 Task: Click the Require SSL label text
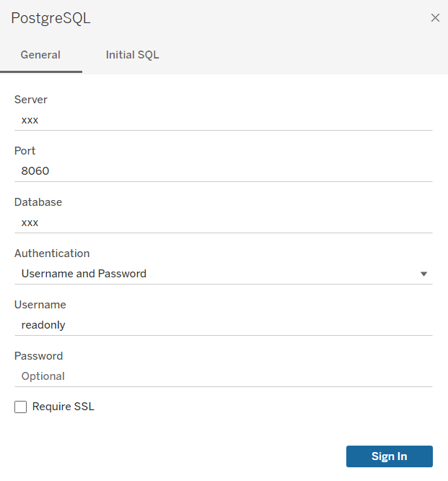point(63,407)
